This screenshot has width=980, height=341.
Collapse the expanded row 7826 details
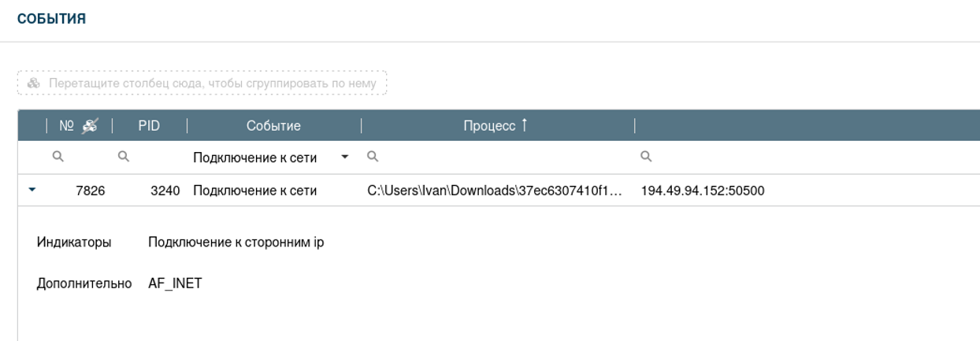tap(31, 190)
